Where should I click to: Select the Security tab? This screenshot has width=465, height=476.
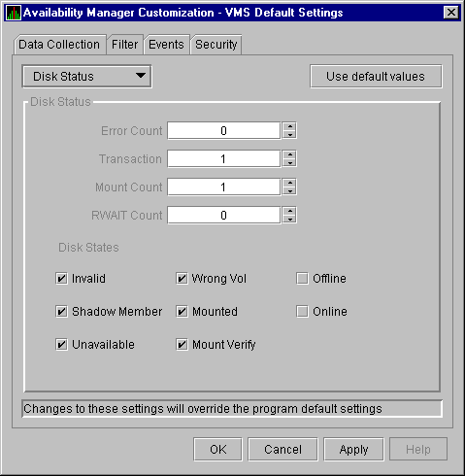pyautogui.click(x=216, y=45)
